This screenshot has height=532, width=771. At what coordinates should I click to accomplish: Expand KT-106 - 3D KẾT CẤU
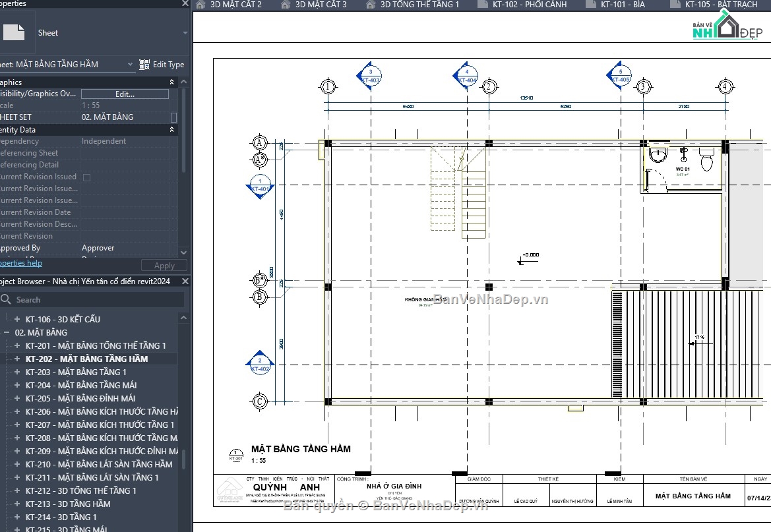click(17, 319)
